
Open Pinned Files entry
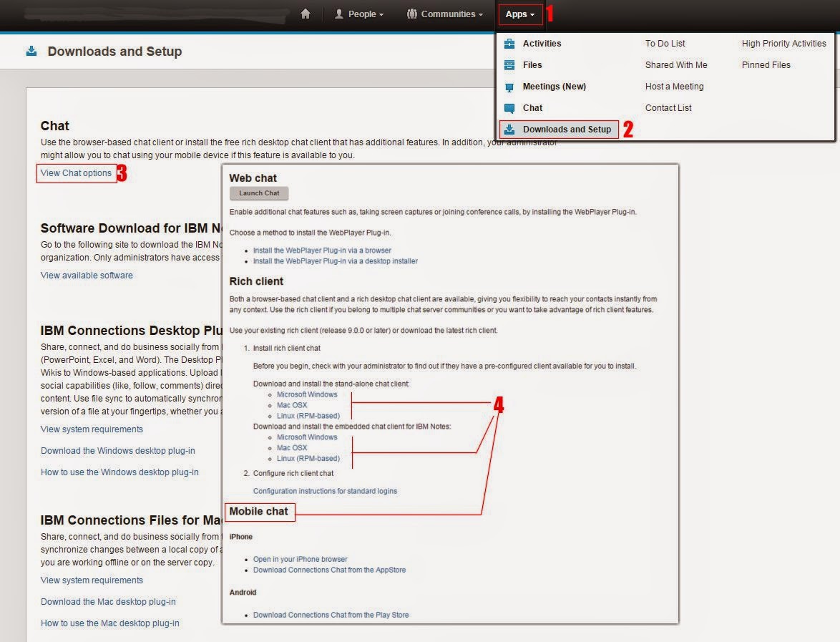(766, 65)
